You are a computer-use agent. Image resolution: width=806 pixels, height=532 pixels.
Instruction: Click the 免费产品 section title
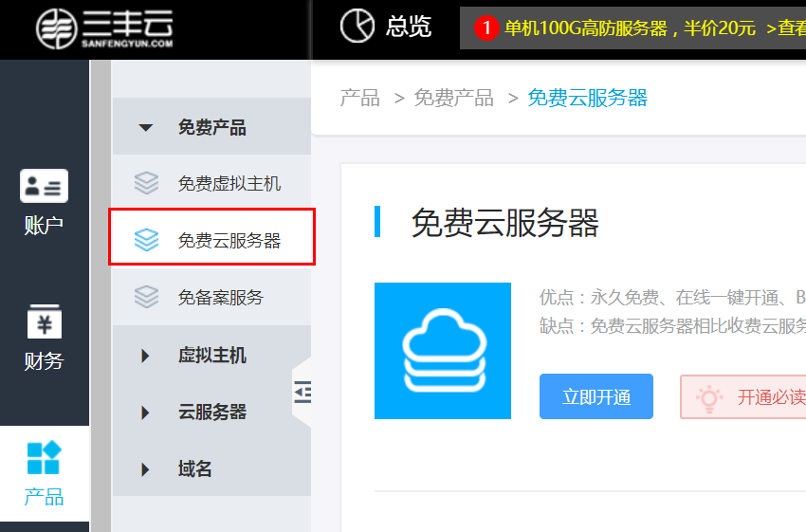coord(211,127)
